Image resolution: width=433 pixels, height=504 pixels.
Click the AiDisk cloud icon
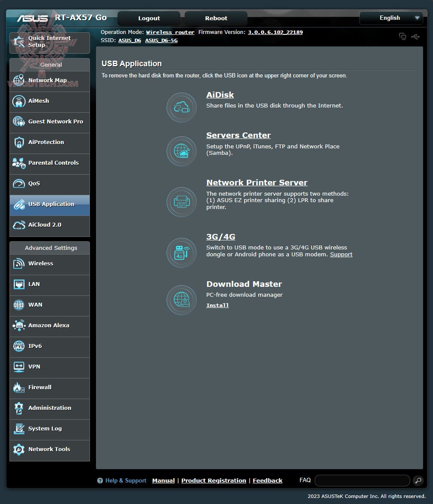[x=182, y=108]
